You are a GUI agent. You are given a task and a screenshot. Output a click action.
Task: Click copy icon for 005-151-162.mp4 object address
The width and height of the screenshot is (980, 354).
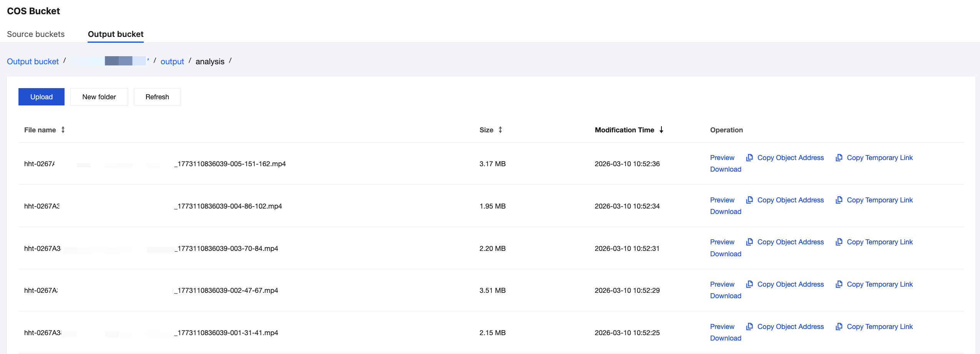[749, 158]
